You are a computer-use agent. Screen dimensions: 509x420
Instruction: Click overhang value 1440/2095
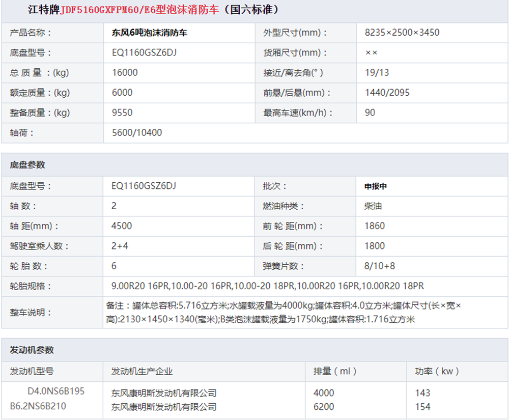point(387,93)
